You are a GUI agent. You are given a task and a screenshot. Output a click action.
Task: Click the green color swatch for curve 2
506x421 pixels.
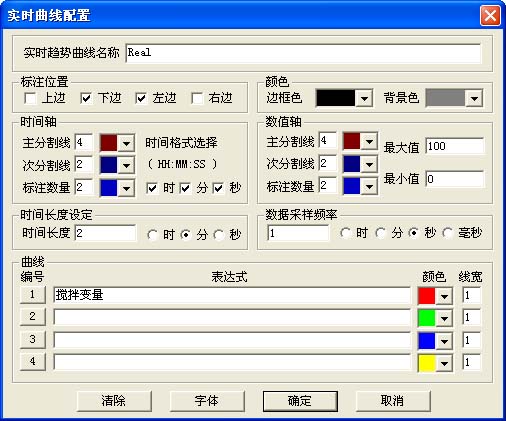tap(427, 318)
